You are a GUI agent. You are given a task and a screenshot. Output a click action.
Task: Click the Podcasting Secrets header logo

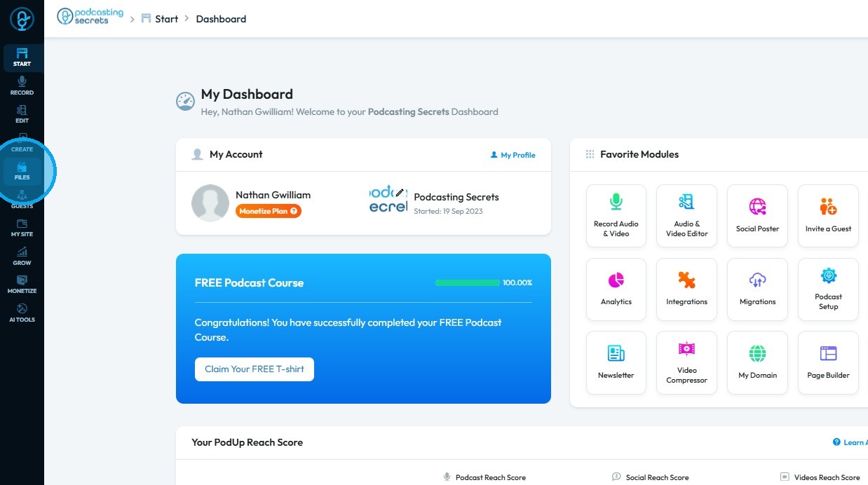coord(90,17)
